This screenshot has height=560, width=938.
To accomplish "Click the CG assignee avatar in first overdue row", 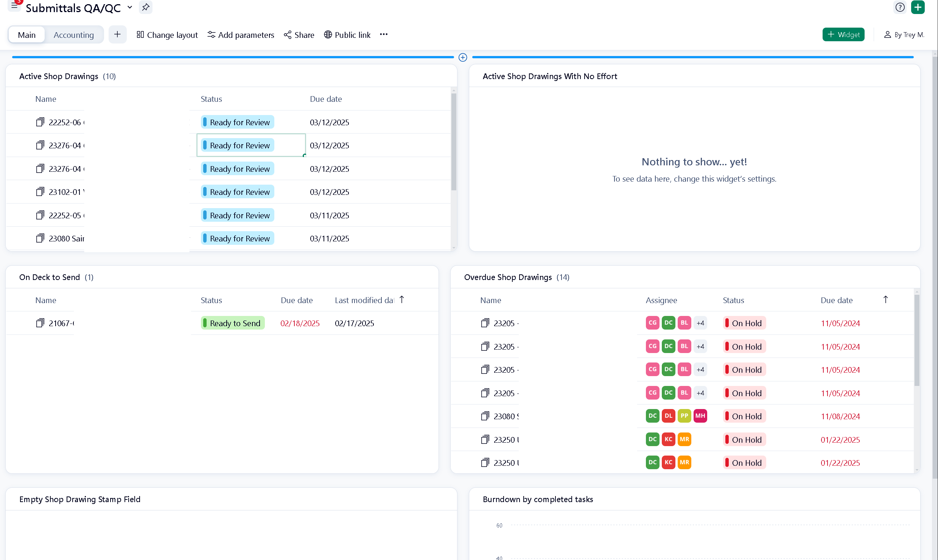I will [x=652, y=323].
